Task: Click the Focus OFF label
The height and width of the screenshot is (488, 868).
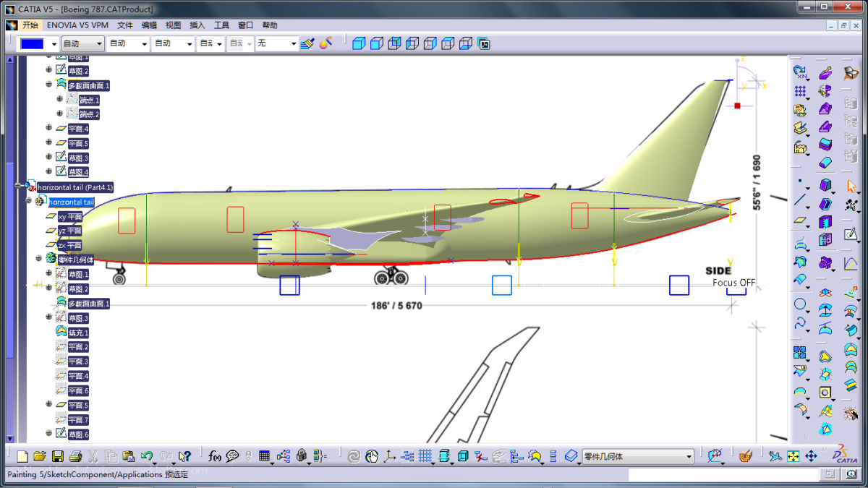Action: click(733, 283)
